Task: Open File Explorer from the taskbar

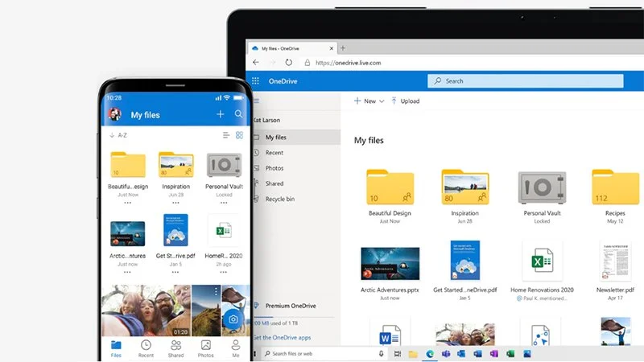Action: (413, 353)
